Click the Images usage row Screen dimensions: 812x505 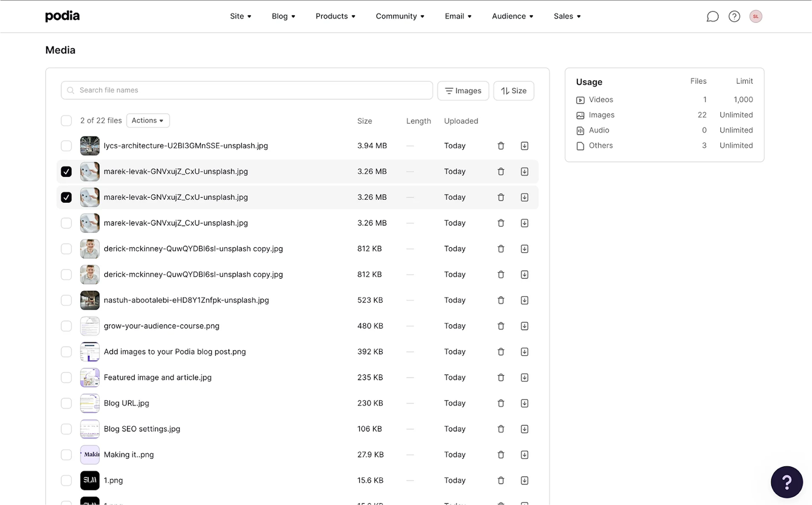coord(664,115)
